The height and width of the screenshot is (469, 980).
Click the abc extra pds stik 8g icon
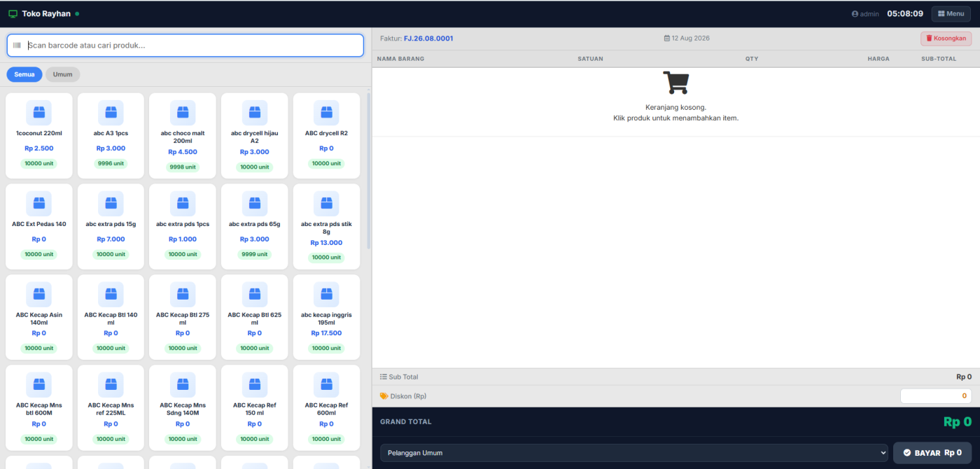pyautogui.click(x=326, y=204)
